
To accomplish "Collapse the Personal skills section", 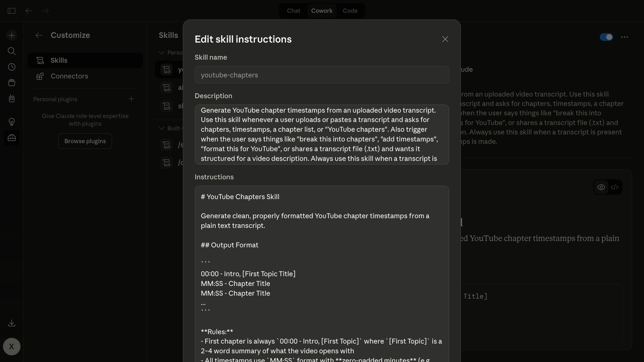I will pos(161,53).
